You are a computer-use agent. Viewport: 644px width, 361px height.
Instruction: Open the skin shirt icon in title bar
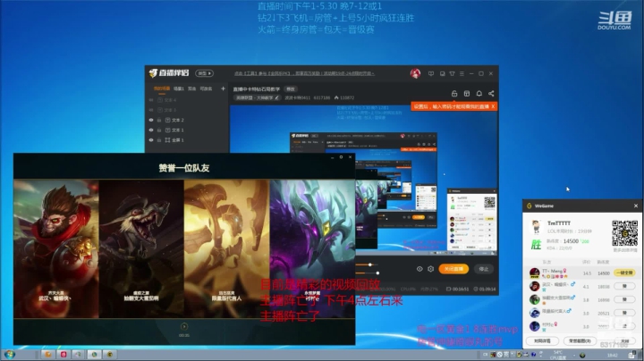[453, 74]
